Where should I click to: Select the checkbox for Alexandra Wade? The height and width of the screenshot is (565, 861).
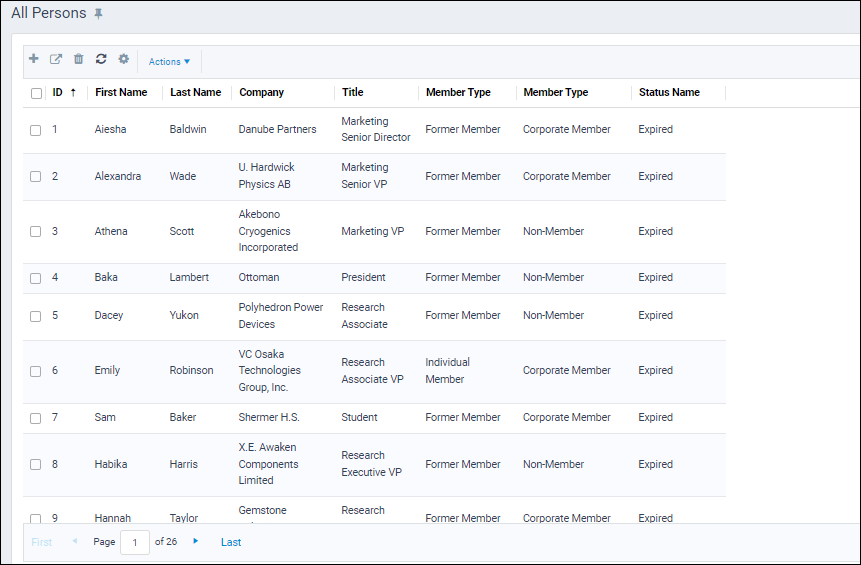[36, 176]
